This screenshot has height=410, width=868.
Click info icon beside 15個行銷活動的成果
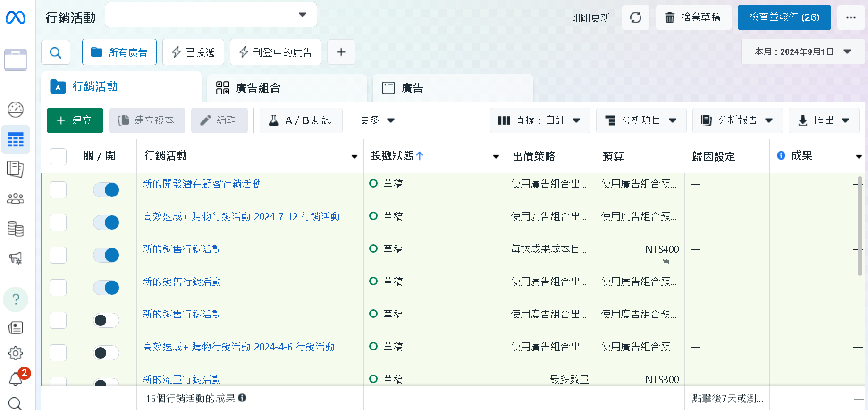point(242,398)
